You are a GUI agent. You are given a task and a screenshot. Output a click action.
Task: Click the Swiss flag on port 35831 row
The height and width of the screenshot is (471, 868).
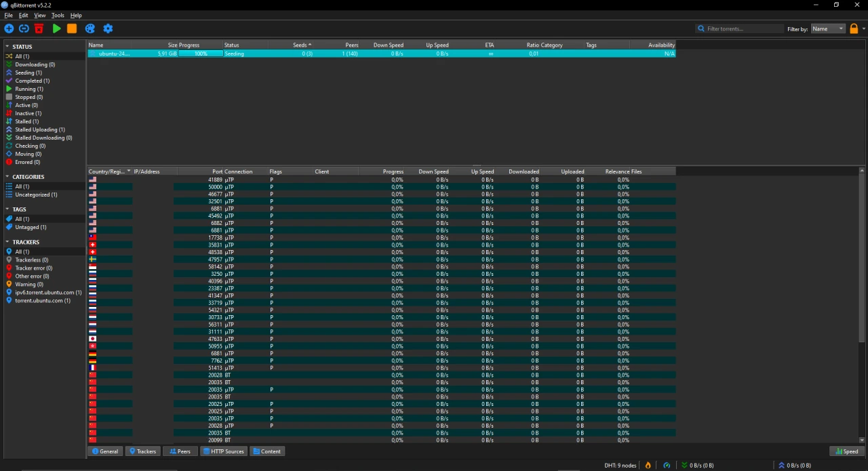[x=93, y=245]
